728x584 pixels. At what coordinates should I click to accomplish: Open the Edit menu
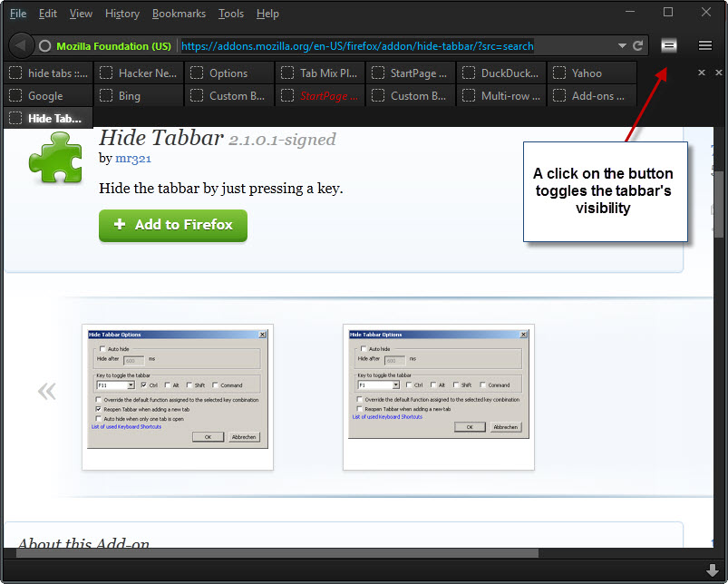point(48,14)
